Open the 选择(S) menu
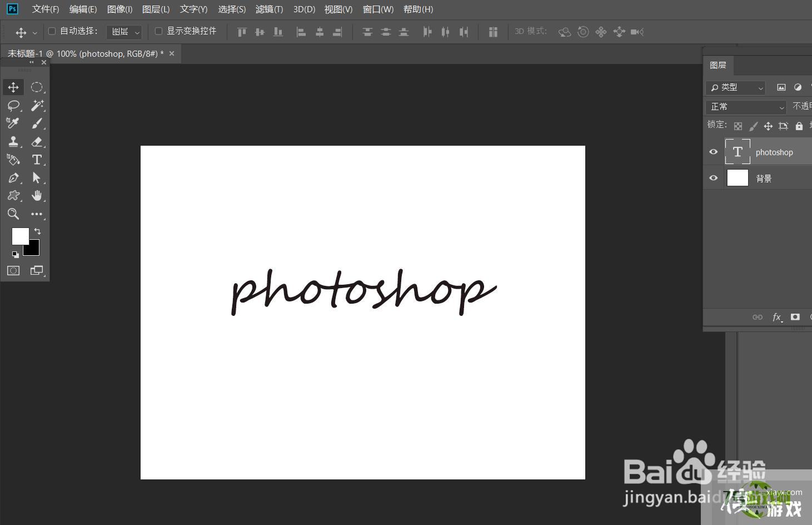 tap(232, 9)
